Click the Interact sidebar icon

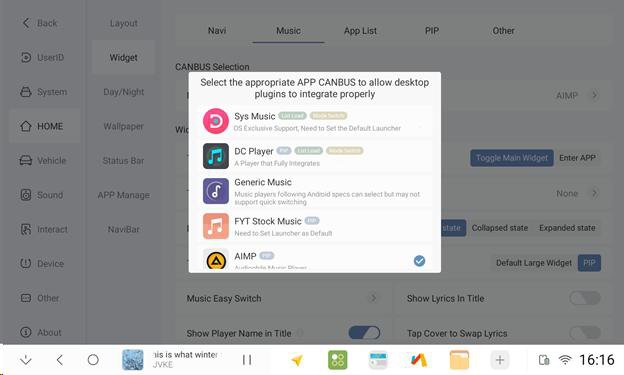coord(26,229)
